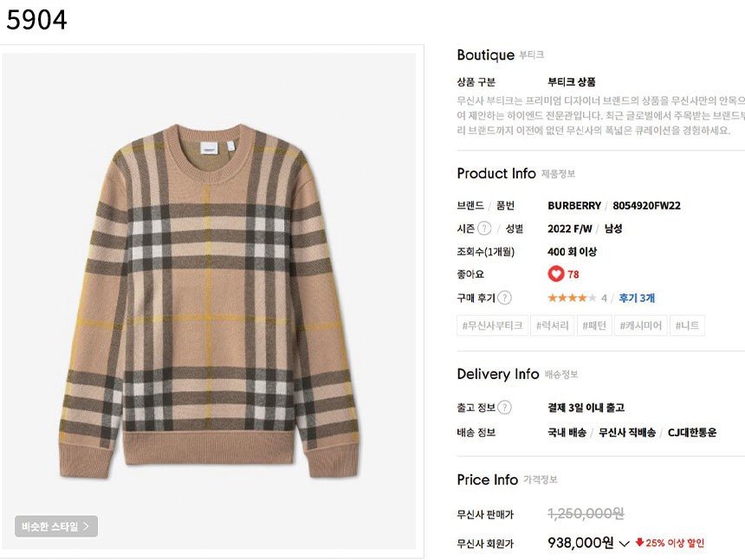
Task: Click the chevron on 비슷한 스타일 button
Action: [x=86, y=526]
